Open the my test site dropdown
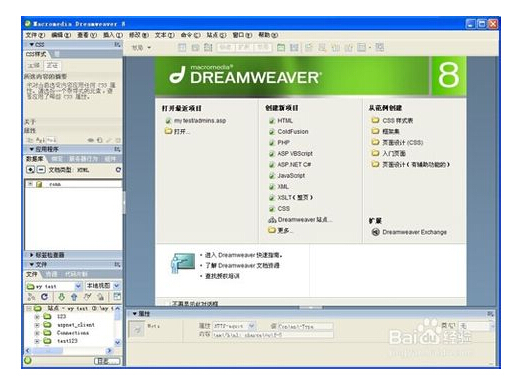This screenshot has width=523, height=391. click(54, 286)
